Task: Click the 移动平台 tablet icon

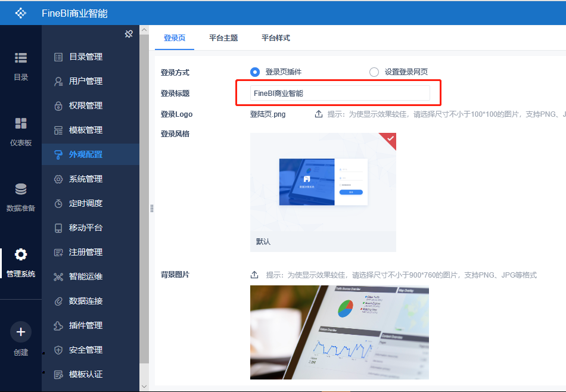Action: click(x=58, y=228)
